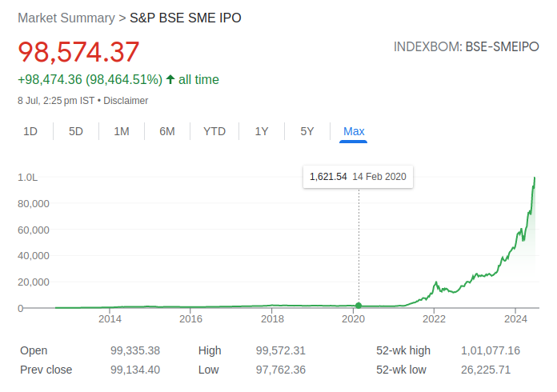Switch chart to 5D range
557x392 pixels.
76,131
